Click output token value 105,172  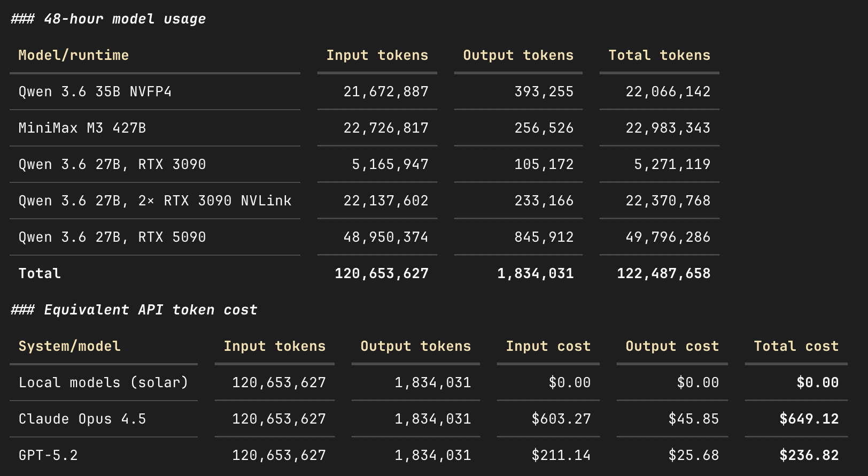(x=544, y=164)
